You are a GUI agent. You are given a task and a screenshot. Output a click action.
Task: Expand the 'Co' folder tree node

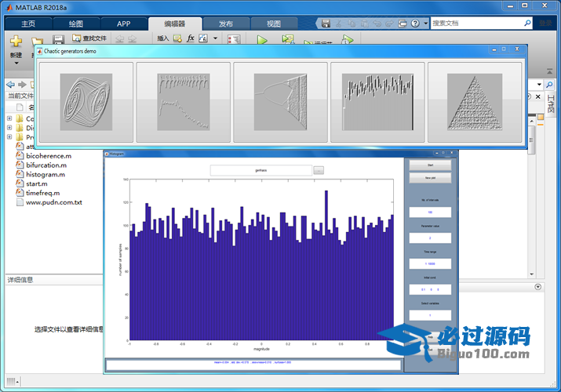pyautogui.click(x=9, y=118)
